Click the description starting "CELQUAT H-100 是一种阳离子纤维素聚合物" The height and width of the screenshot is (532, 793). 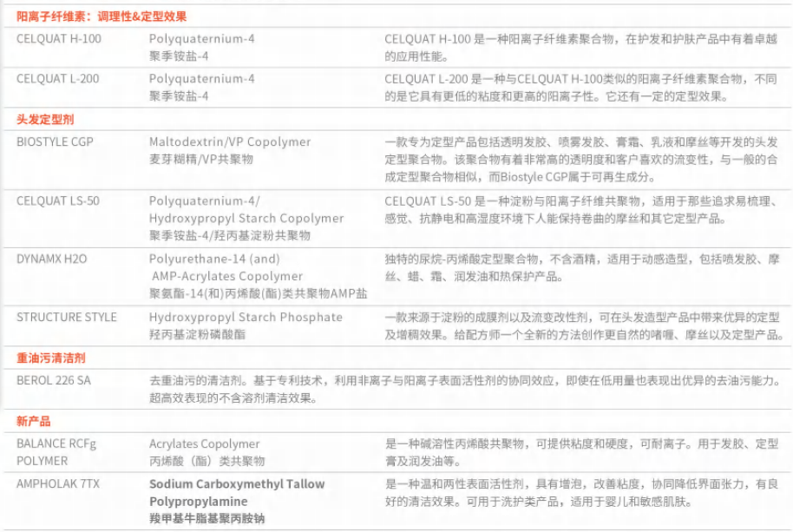click(x=580, y=48)
